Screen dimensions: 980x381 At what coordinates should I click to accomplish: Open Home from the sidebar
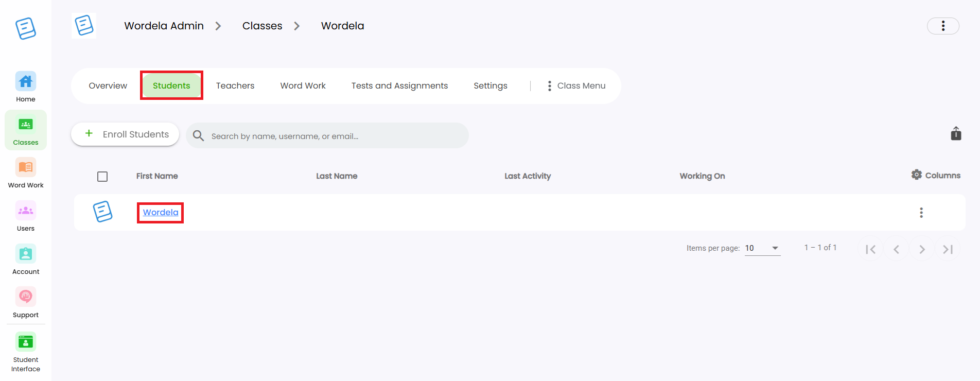tap(26, 87)
